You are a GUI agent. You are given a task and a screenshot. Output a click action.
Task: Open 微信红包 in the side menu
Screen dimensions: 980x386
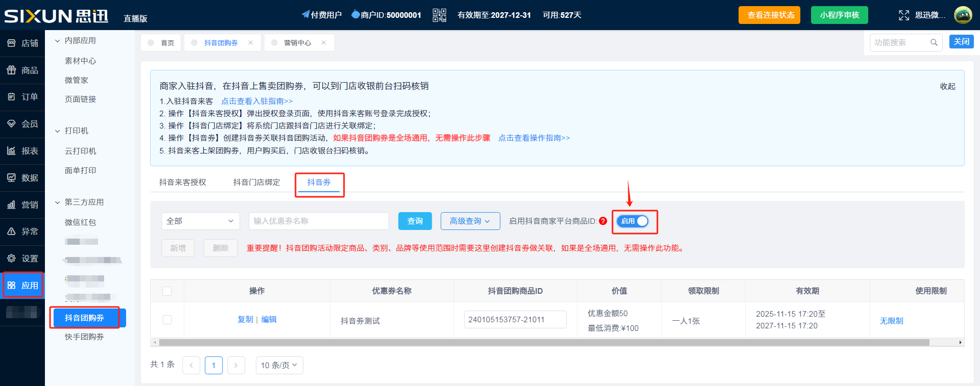tap(80, 223)
